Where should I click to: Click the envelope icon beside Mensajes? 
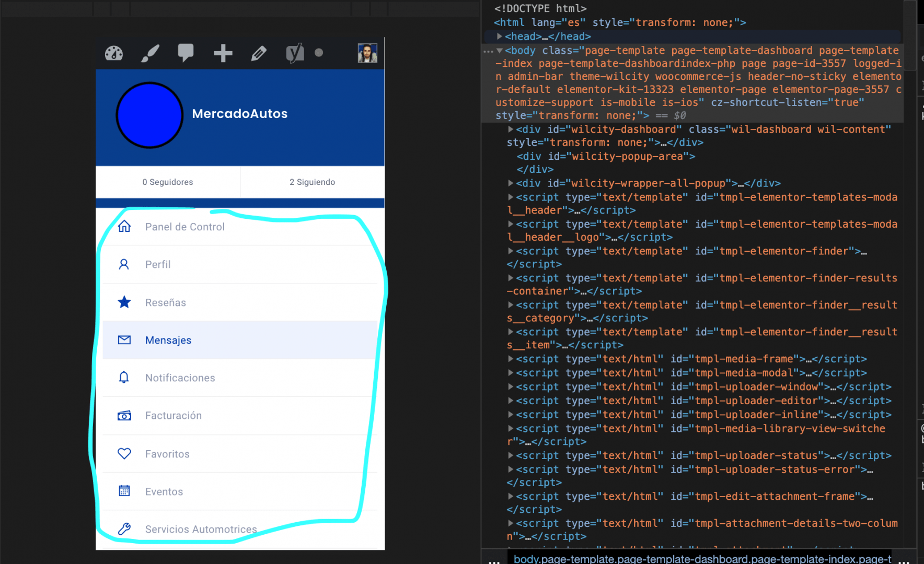[124, 340]
